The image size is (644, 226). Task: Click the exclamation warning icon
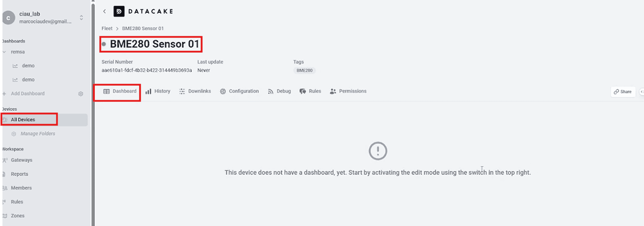(x=378, y=151)
